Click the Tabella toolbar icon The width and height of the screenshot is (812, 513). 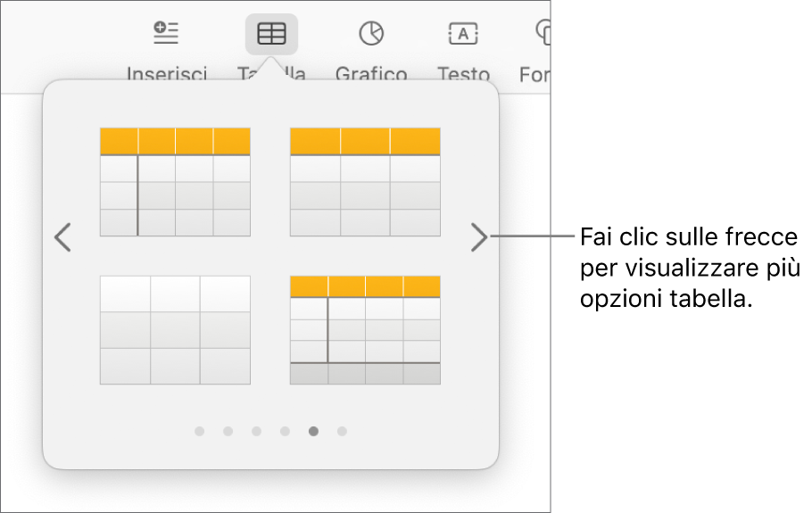271,34
